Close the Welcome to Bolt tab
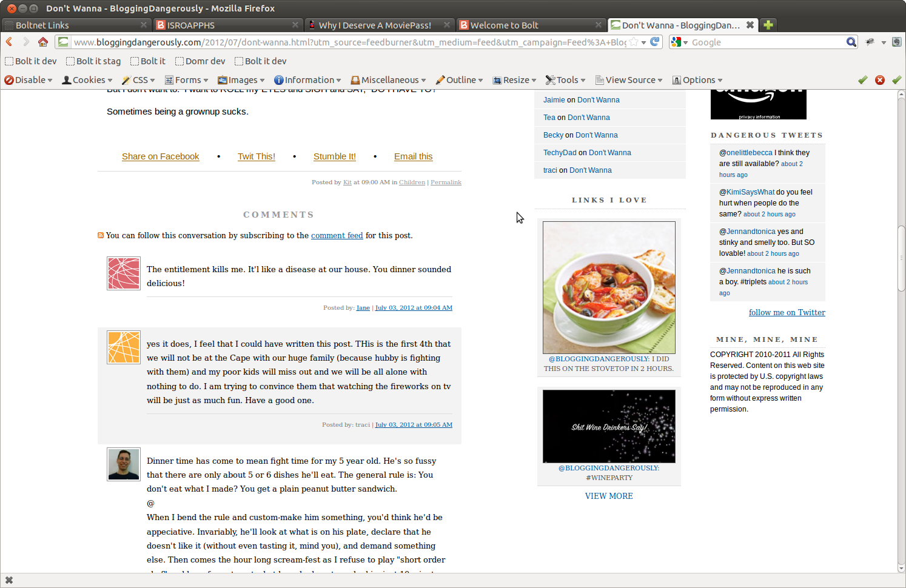Image resolution: width=906 pixels, height=588 pixels. coord(599,25)
